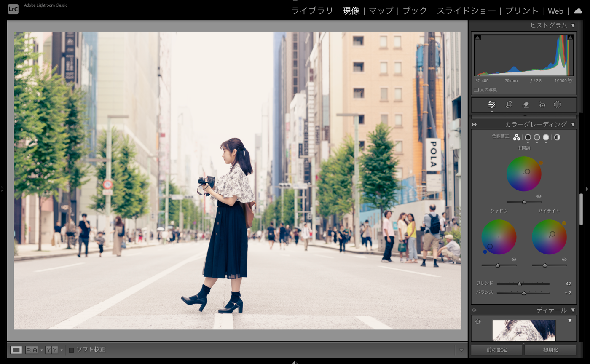
Task: Switch to the ライブラリ module
Action: click(312, 11)
